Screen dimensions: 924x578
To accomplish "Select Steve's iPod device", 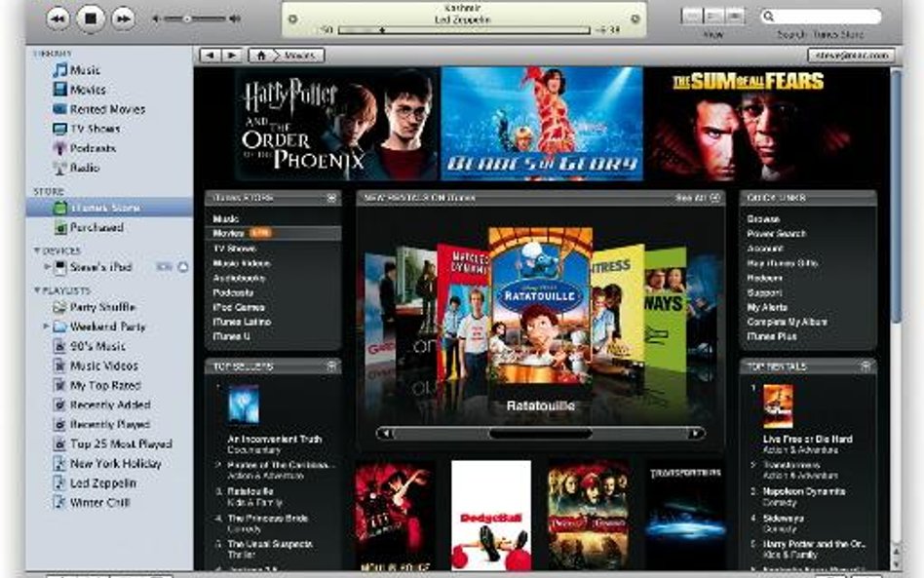I will 100,267.
